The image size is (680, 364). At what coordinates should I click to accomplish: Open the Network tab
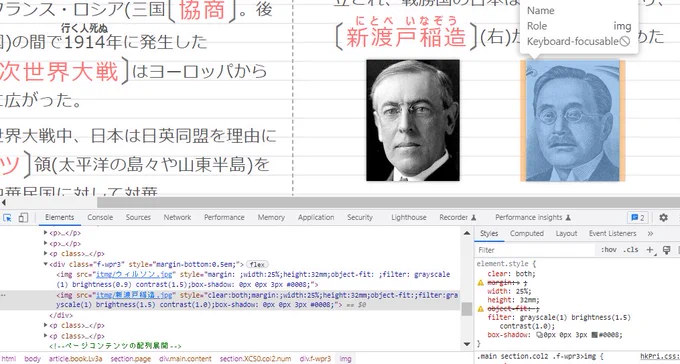pos(177,217)
